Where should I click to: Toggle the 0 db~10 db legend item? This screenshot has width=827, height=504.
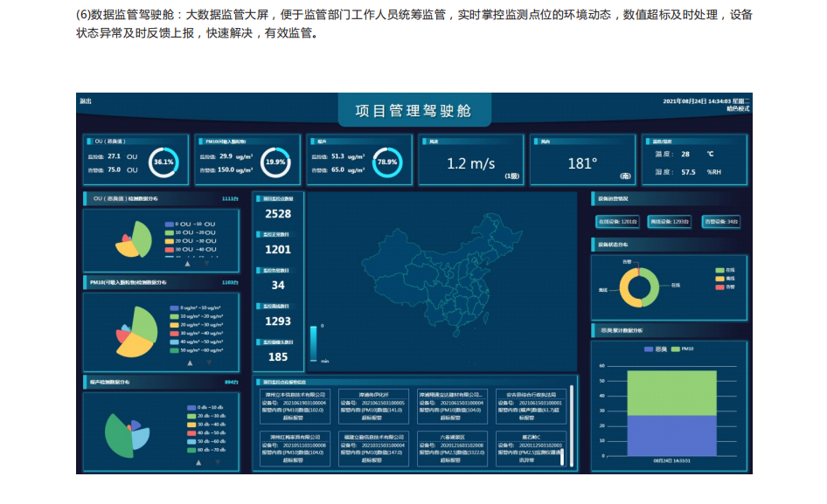pyautogui.click(x=205, y=408)
